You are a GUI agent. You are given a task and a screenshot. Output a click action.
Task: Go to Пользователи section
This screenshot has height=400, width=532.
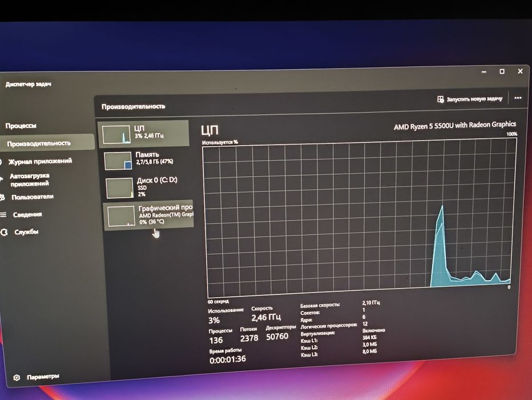pyautogui.click(x=33, y=197)
